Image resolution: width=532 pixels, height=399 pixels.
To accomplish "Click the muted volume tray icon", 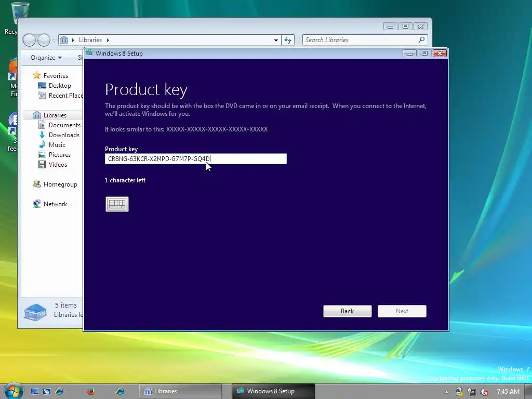I will [484, 392].
